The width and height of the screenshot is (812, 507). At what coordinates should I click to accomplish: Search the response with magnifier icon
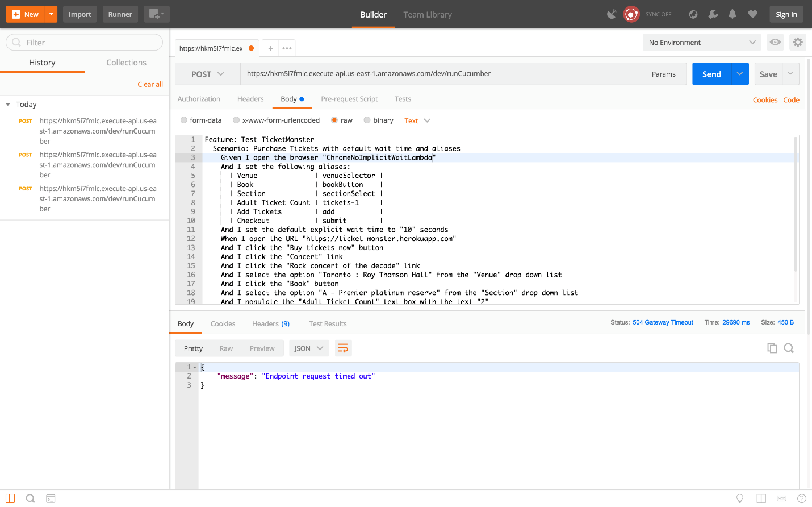point(789,348)
